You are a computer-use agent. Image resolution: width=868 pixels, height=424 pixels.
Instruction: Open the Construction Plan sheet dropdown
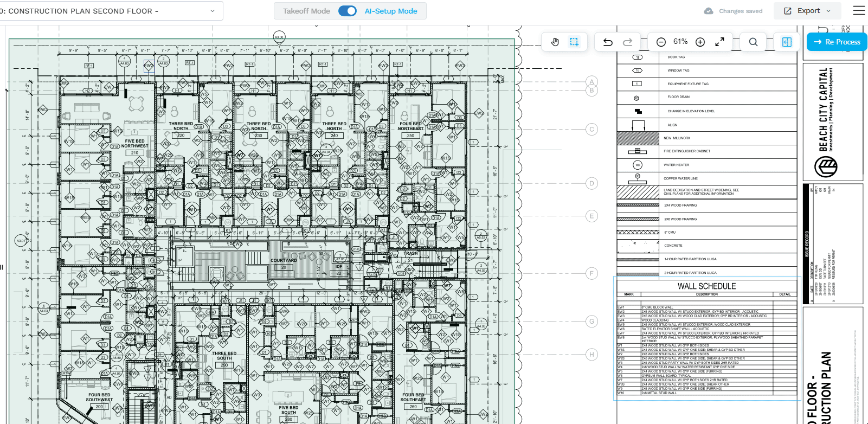[x=212, y=11]
